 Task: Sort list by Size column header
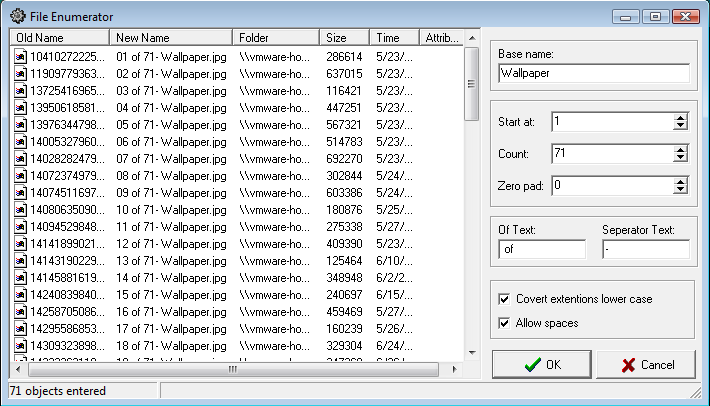(345, 38)
